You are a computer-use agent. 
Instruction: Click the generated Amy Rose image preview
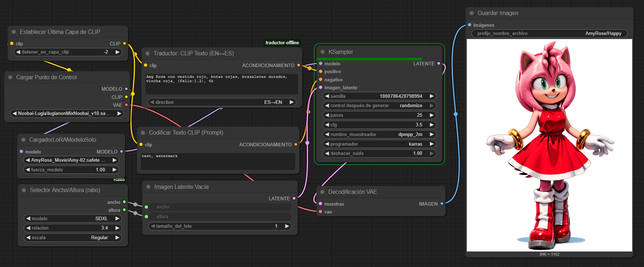pos(549,145)
